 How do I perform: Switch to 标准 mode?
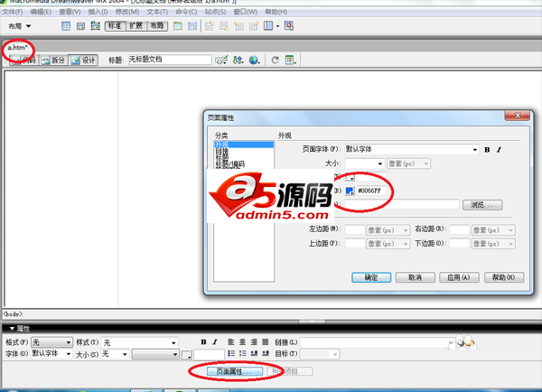pos(115,26)
